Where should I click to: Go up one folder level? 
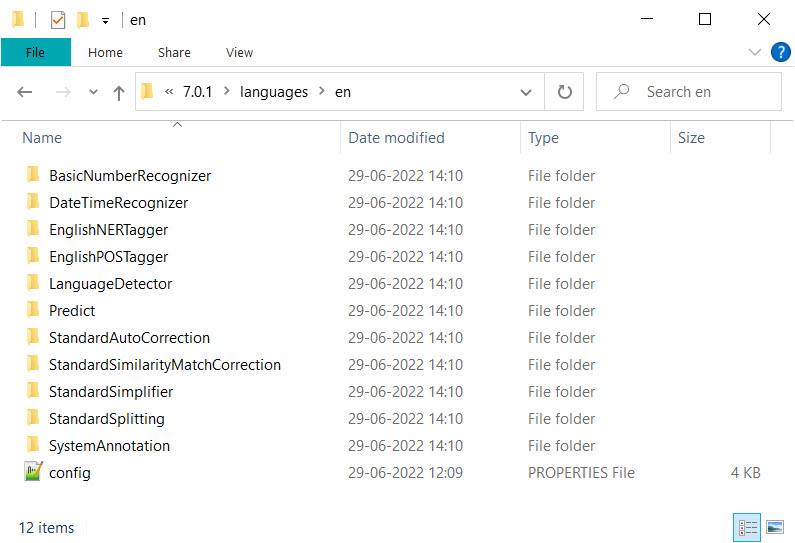[119, 93]
